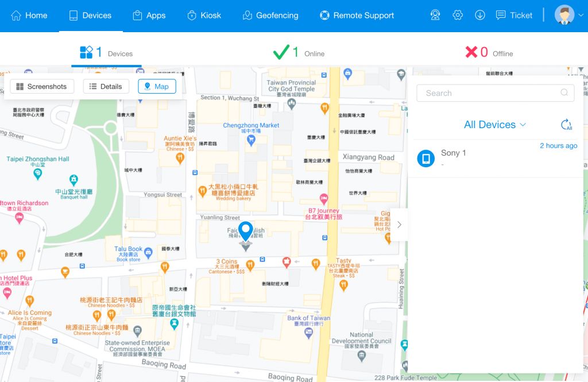Image resolution: width=588 pixels, height=382 pixels.
Task: Select the 1 Devices summary tab
Action: [x=106, y=52]
